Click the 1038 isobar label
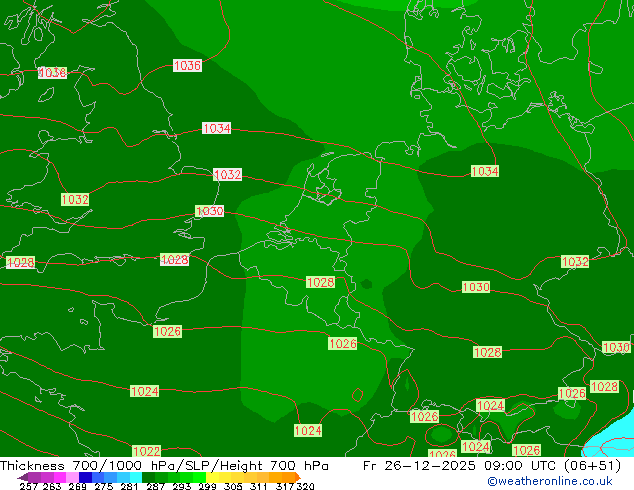This screenshot has height=490, width=634. (x=53, y=73)
